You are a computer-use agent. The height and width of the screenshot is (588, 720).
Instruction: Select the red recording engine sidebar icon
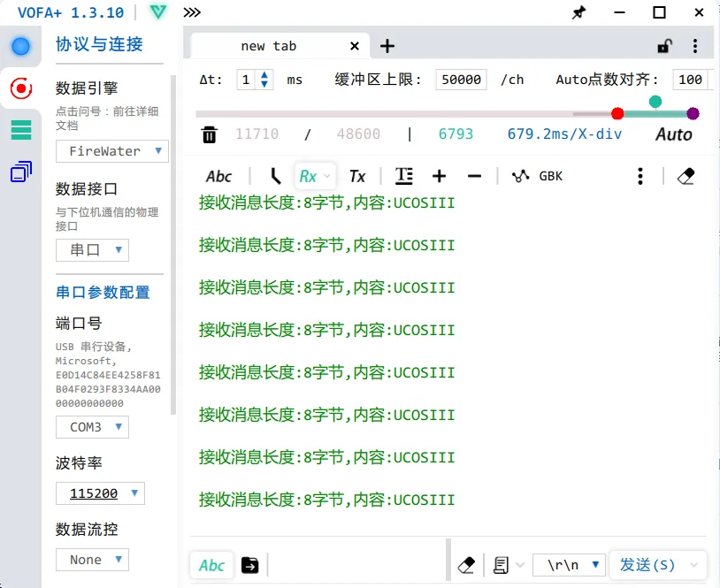click(19, 88)
